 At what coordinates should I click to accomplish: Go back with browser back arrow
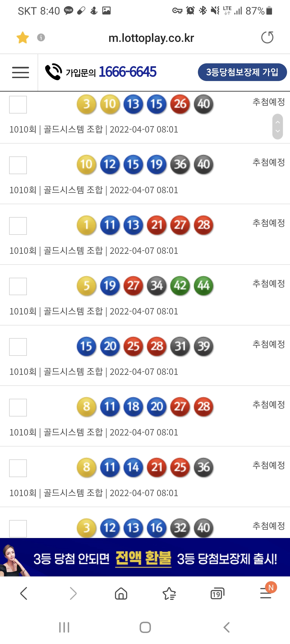24,593
